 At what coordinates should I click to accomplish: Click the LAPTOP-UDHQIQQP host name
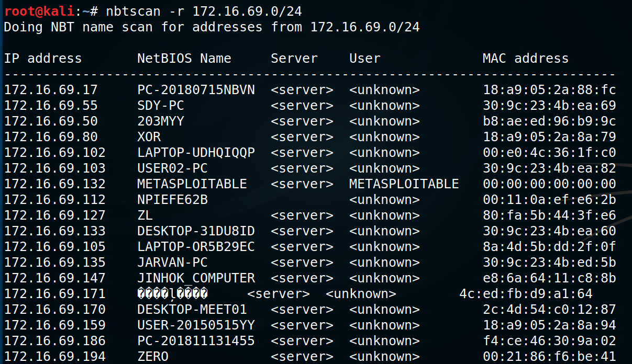tap(196, 153)
